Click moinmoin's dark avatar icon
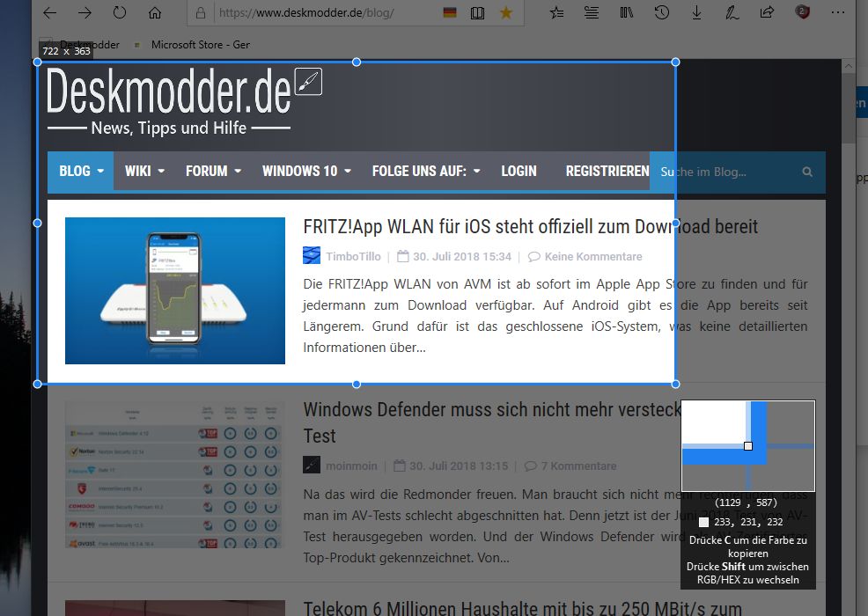This screenshot has height=616, width=868. (312, 465)
